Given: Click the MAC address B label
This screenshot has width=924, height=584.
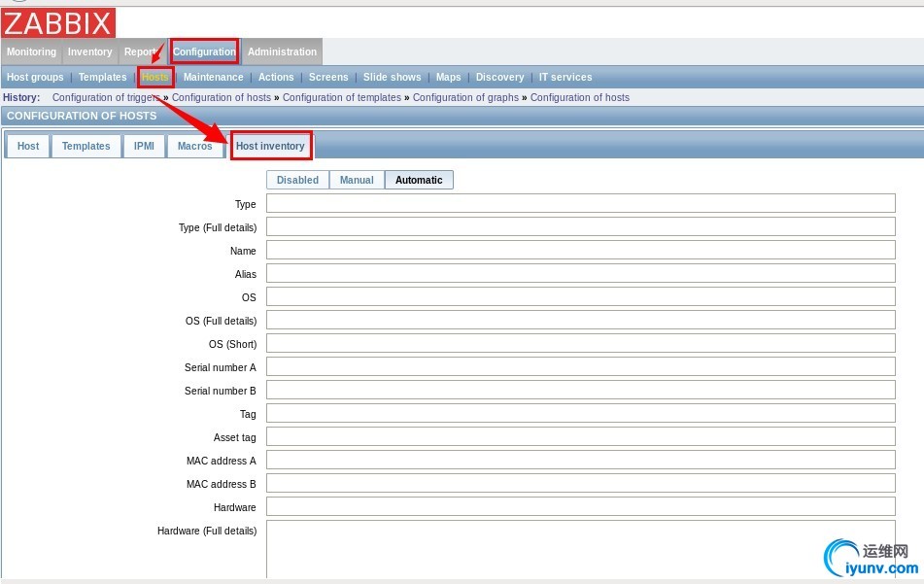Looking at the screenshot, I should (221, 485).
